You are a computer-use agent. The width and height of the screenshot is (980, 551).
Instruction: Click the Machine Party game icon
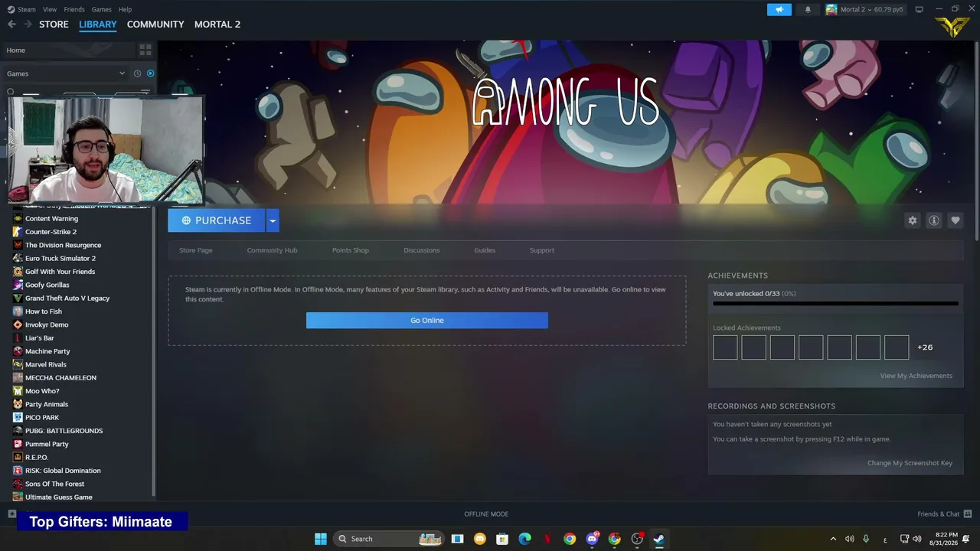[x=18, y=351]
